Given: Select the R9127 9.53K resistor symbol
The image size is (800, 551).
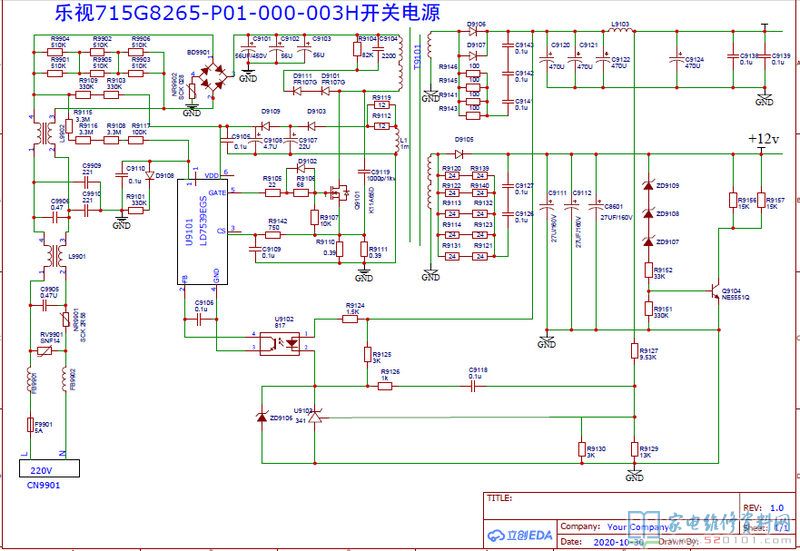Looking at the screenshot, I should (634, 351).
